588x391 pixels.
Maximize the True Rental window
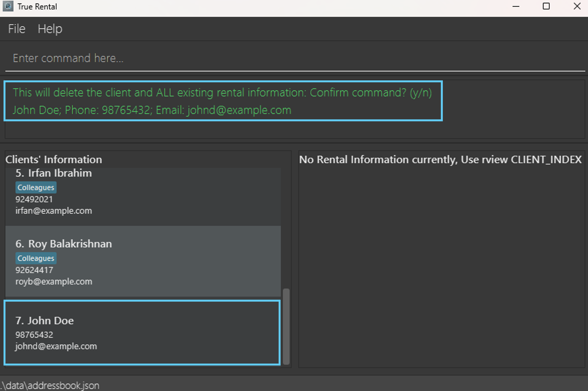[546, 6]
